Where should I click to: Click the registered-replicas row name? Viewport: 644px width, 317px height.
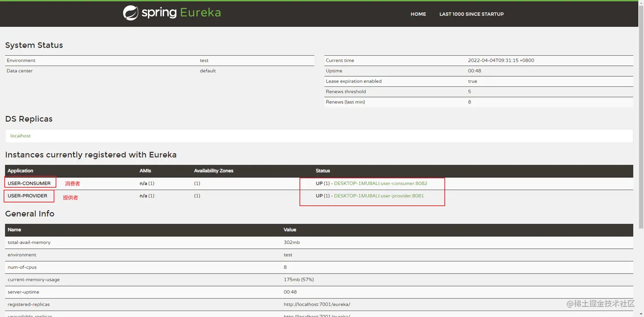click(29, 305)
